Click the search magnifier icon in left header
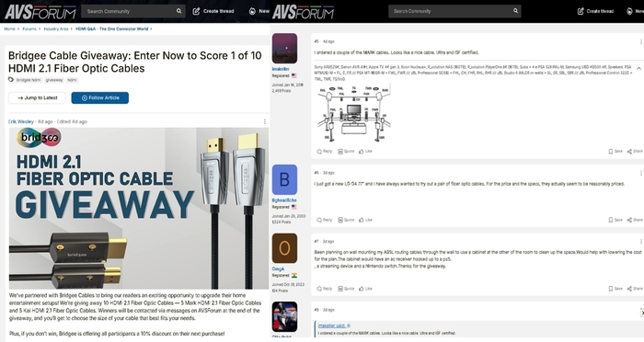This screenshot has height=342, width=644. pyautogui.click(x=178, y=11)
